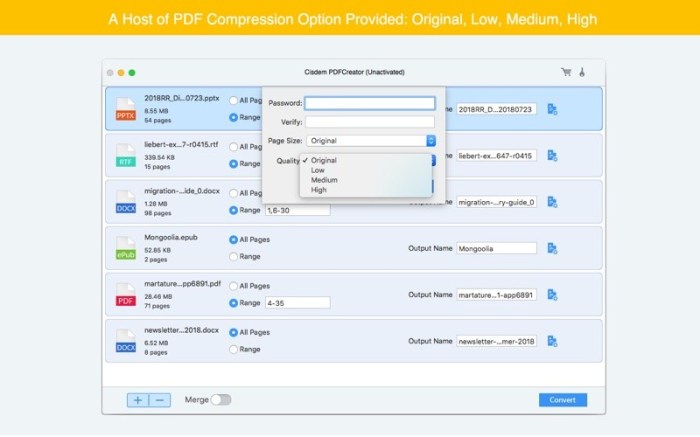Click the DOCX icon of migration file
Viewport: 700px width, 437px height.
[x=125, y=202]
